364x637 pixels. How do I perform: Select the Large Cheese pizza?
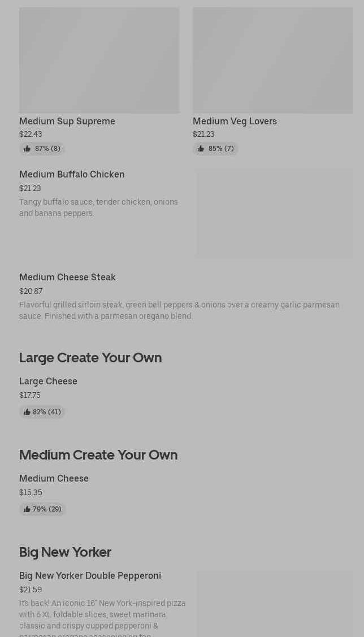[48, 382]
